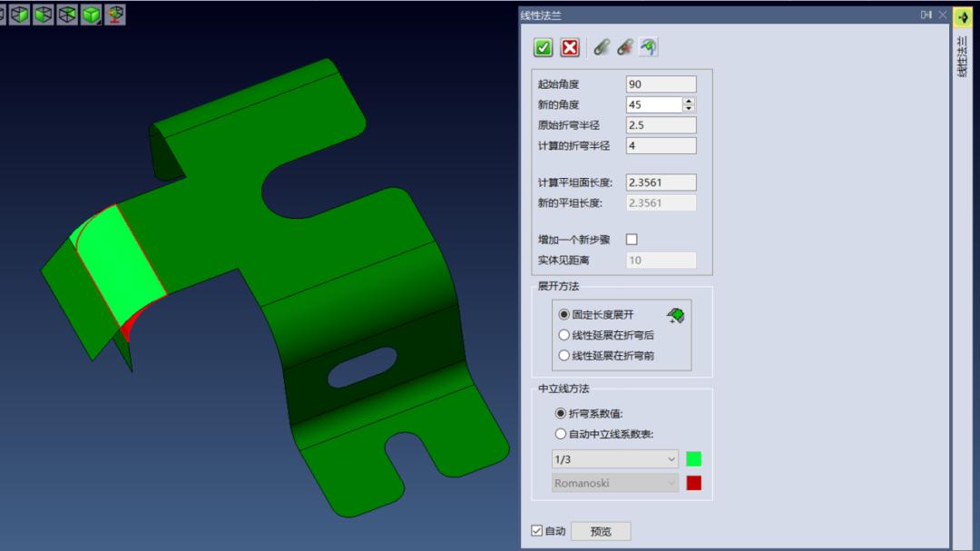This screenshot has height=551, width=980.
Task: Click the 新的角度 spinner arrows
Action: [x=688, y=104]
